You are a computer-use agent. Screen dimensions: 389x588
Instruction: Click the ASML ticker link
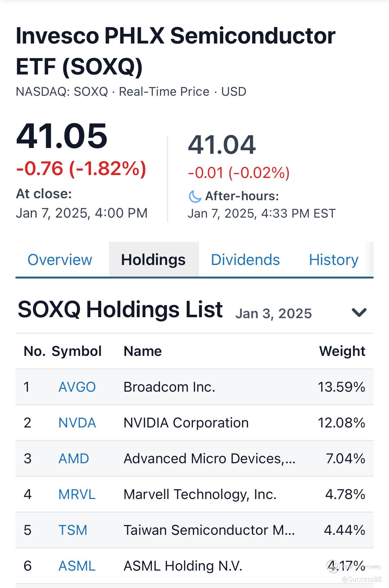click(77, 566)
